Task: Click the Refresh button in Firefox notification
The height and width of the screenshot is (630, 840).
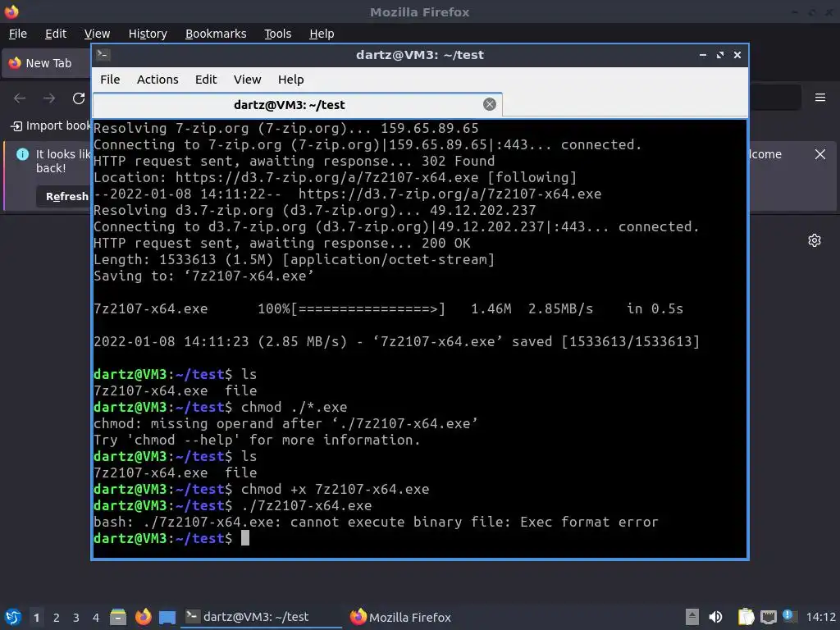Action: tap(64, 197)
